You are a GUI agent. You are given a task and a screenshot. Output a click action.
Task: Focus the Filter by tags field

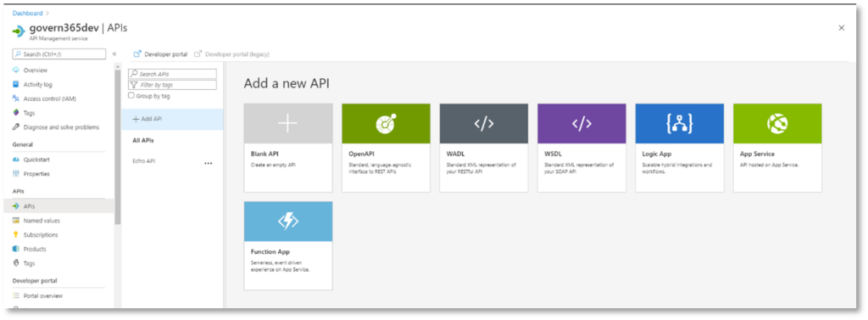[173, 85]
